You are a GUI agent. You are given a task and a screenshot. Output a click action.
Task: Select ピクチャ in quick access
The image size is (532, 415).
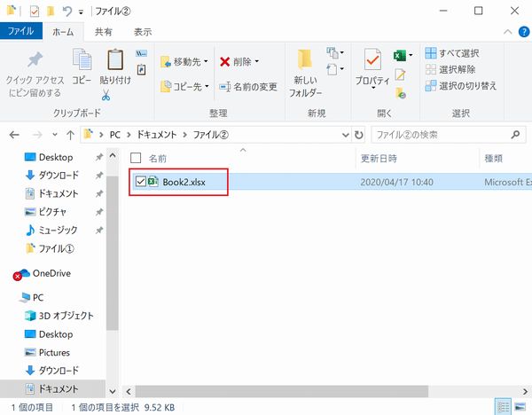(x=52, y=212)
